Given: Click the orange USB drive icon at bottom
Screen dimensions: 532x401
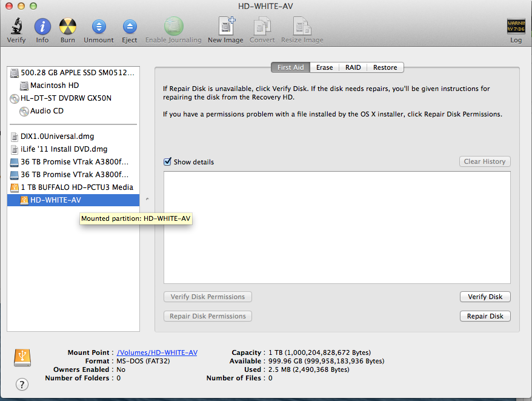Looking at the screenshot, I should click(22, 357).
